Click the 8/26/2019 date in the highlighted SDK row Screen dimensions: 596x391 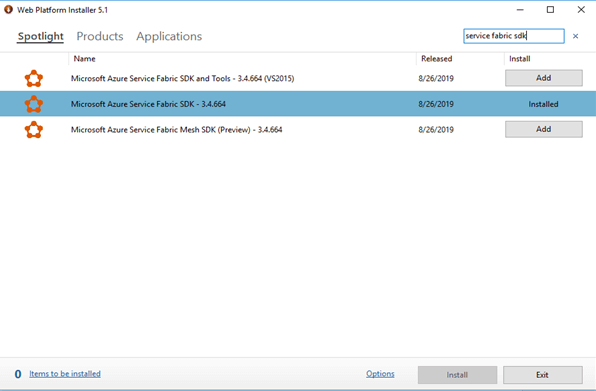(436, 104)
